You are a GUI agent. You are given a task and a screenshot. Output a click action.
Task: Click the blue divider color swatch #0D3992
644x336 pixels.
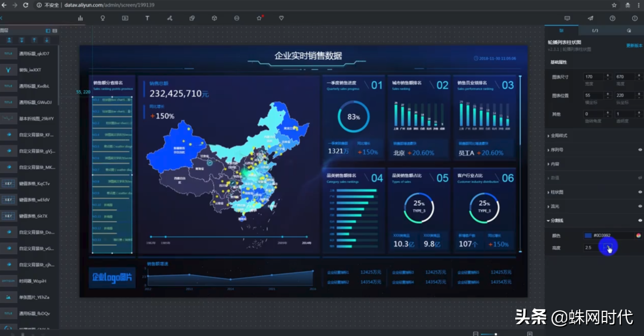tap(588, 235)
